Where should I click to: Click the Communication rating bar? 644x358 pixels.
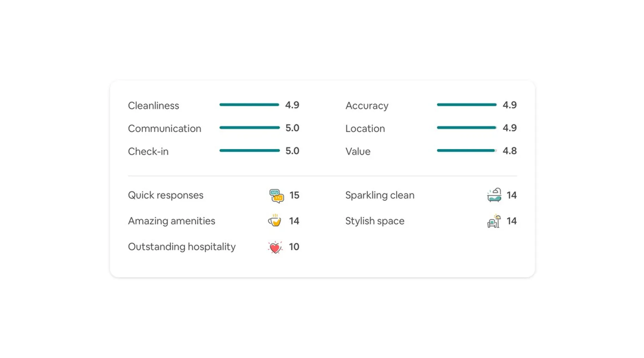tap(249, 128)
